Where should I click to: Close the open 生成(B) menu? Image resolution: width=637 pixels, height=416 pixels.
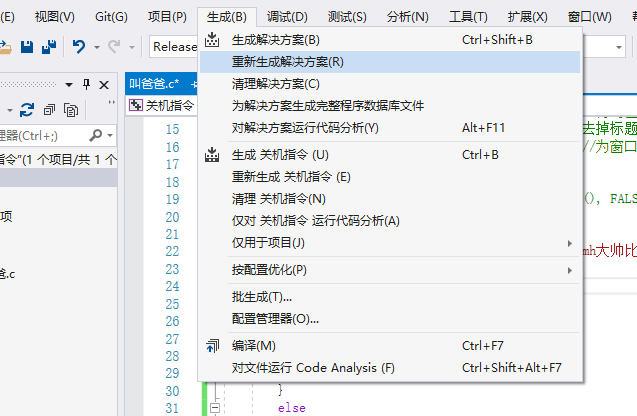coord(227,17)
